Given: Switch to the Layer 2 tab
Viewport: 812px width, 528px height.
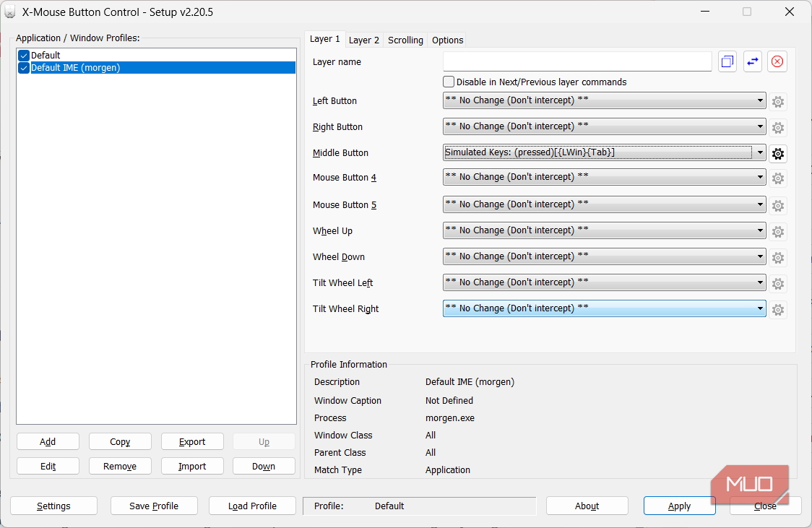Looking at the screenshot, I should click(x=364, y=40).
